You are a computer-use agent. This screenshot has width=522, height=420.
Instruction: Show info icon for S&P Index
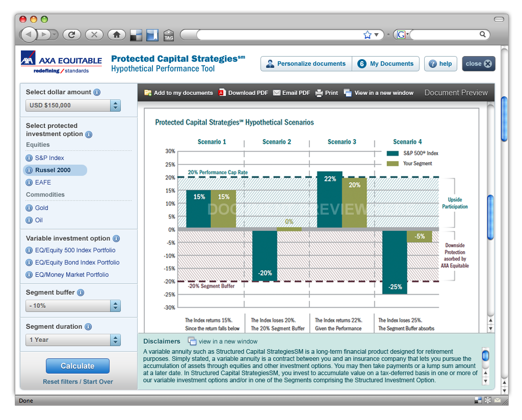pyautogui.click(x=29, y=157)
